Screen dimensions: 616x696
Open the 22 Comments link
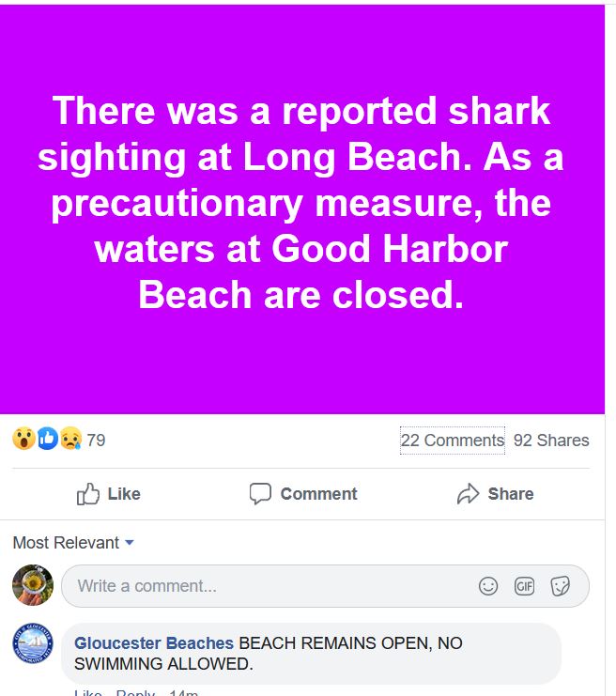(453, 441)
